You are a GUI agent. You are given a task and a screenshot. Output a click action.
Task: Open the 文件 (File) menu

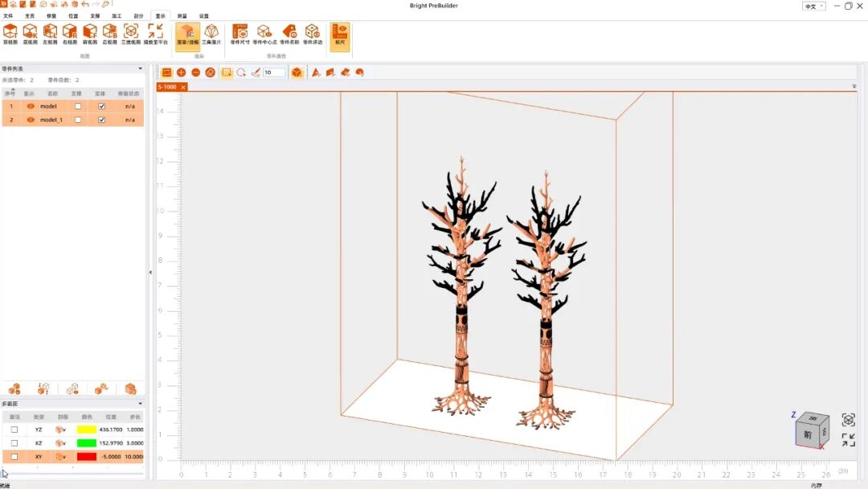(8, 15)
